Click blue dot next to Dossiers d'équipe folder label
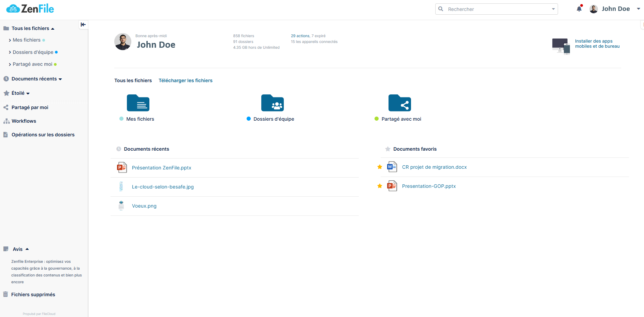The height and width of the screenshot is (317, 644). (x=249, y=119)
